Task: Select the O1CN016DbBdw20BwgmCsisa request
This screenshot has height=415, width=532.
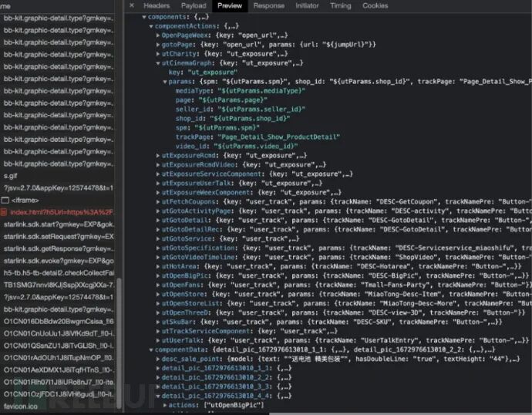Action: tap(57, 322)
